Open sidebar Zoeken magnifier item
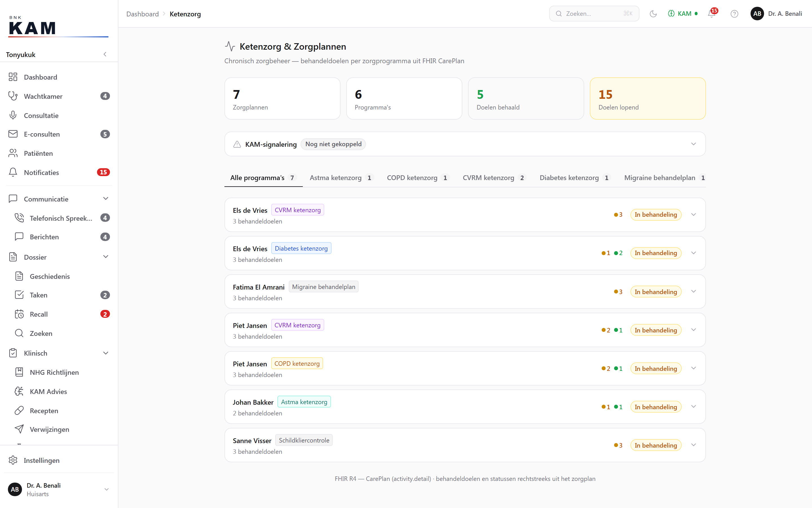 62,333
